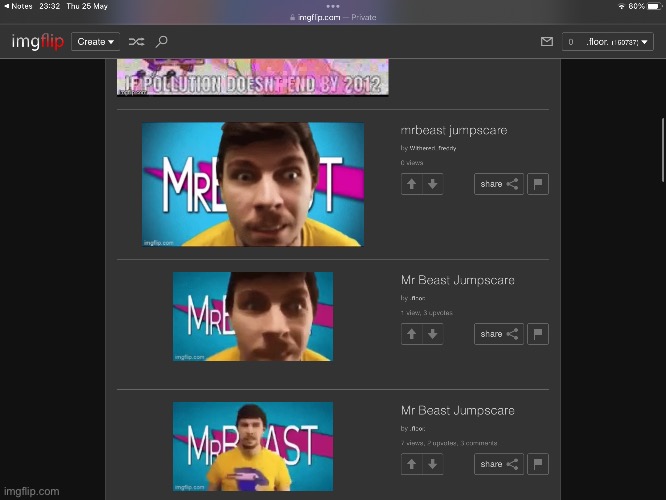Visit .floor profile on the 1-view post
The image size is (666, 500).
418,298
